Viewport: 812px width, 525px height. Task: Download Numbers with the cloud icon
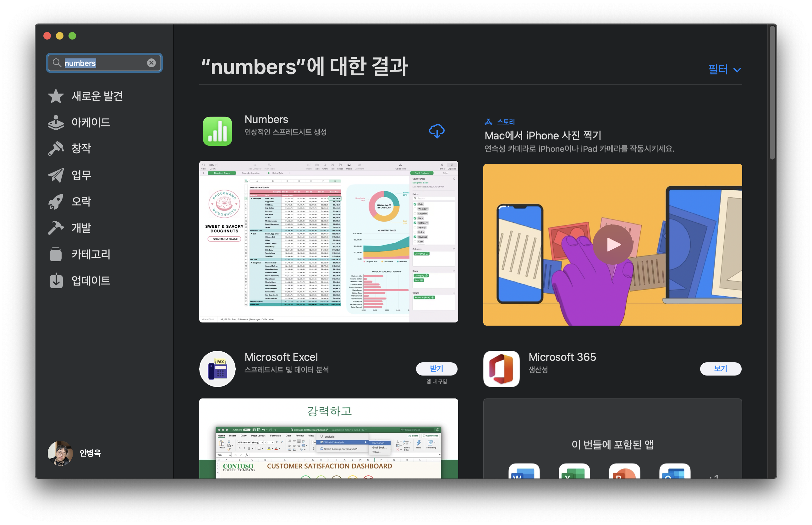[436, 131]
